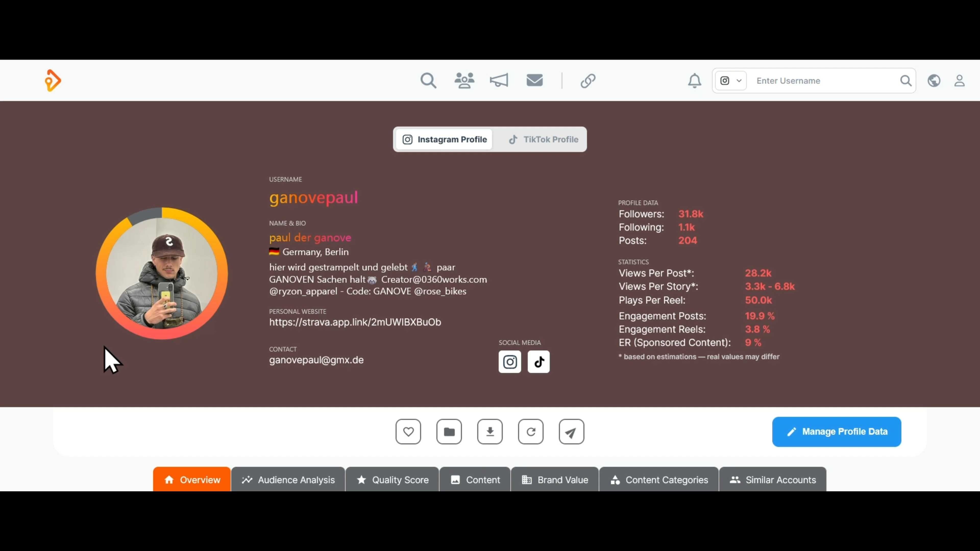
Task: Switch to the TikTok Profile toggle
Action: (x=543, y=140)
